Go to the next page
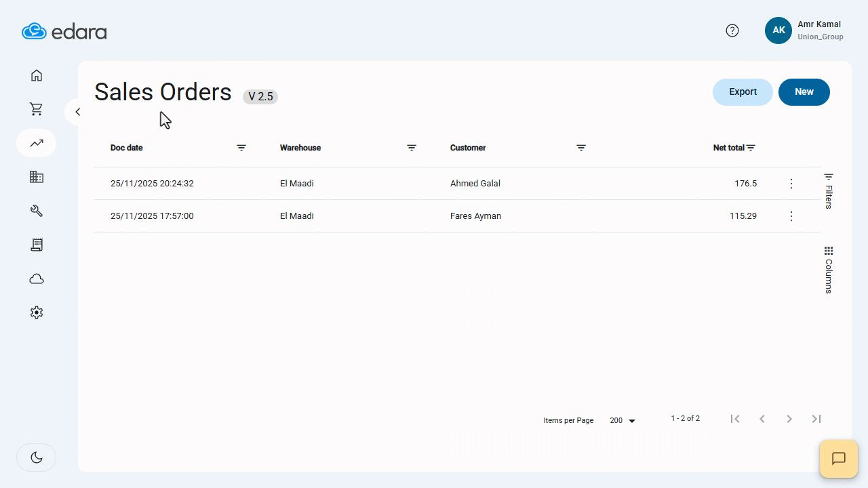This screenshot has height=488, width=868. (x=789, y=419)
